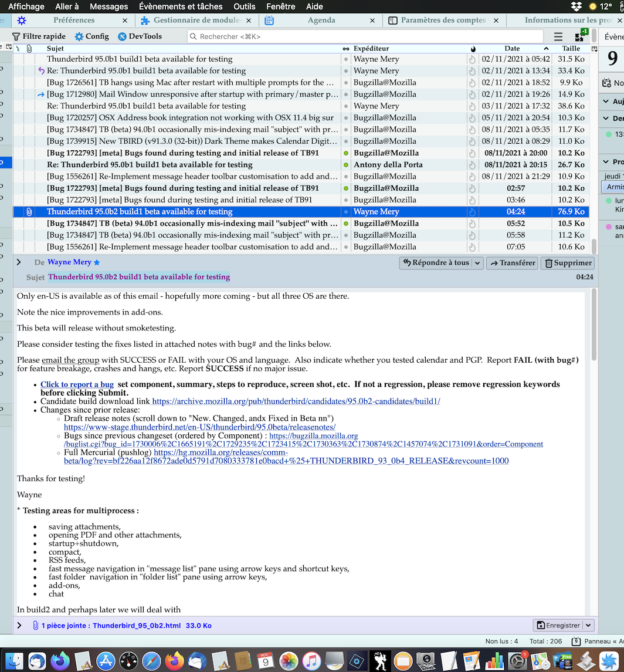Click the thread column icon in header

[x=18, y=49]
